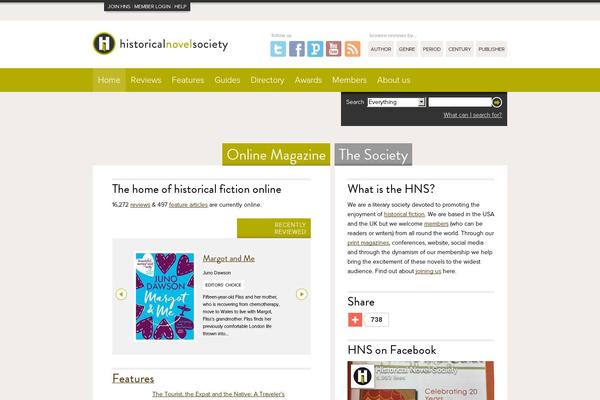This screenshot has height=400, width=600.
Task: Switch to the Online Magazine tab
Action: point(276,155)
